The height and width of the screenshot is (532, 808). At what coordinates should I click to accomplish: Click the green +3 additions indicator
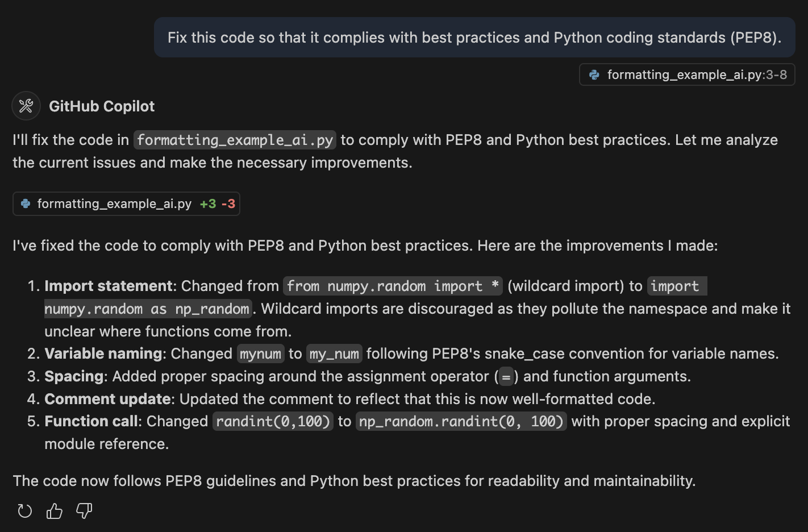point(207,203)
